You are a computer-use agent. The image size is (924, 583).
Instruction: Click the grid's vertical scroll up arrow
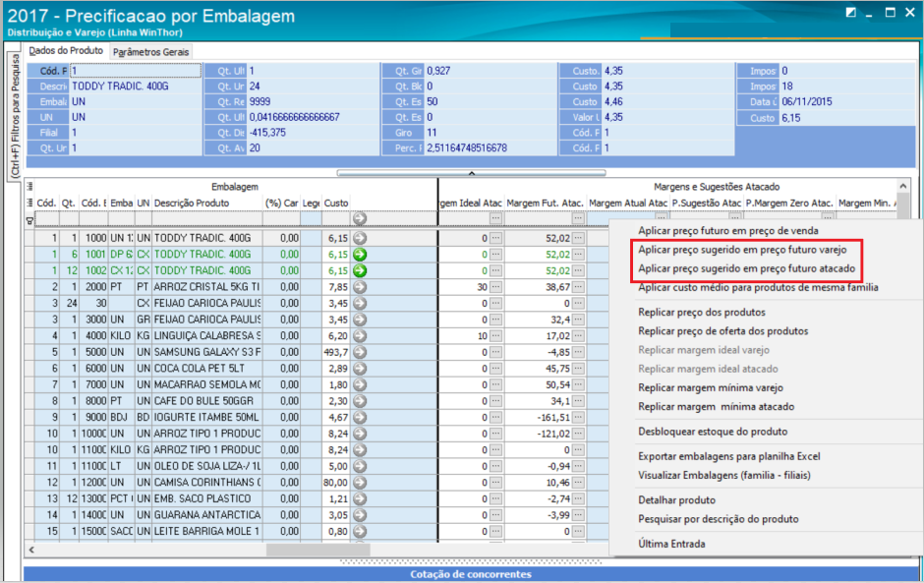pos(902,186)
